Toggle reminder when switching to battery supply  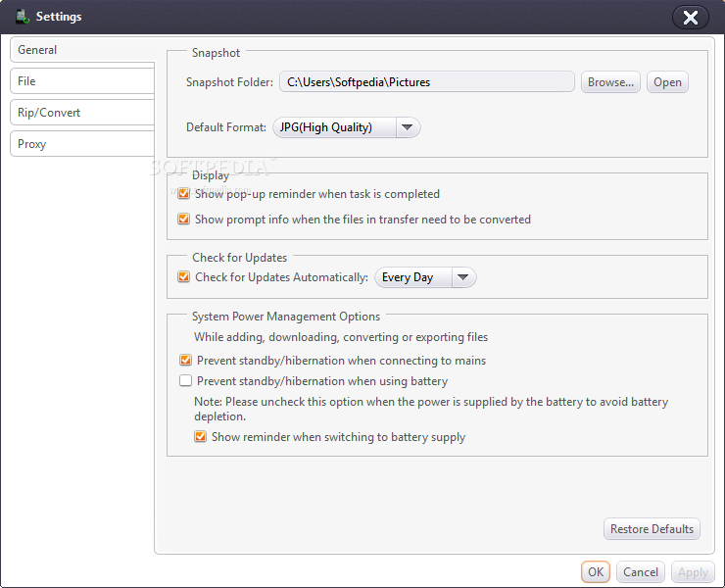click(200, 436)
